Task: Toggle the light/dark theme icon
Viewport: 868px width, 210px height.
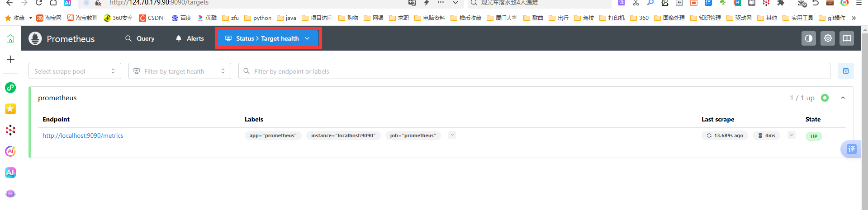Action: (x=809, y=38)
